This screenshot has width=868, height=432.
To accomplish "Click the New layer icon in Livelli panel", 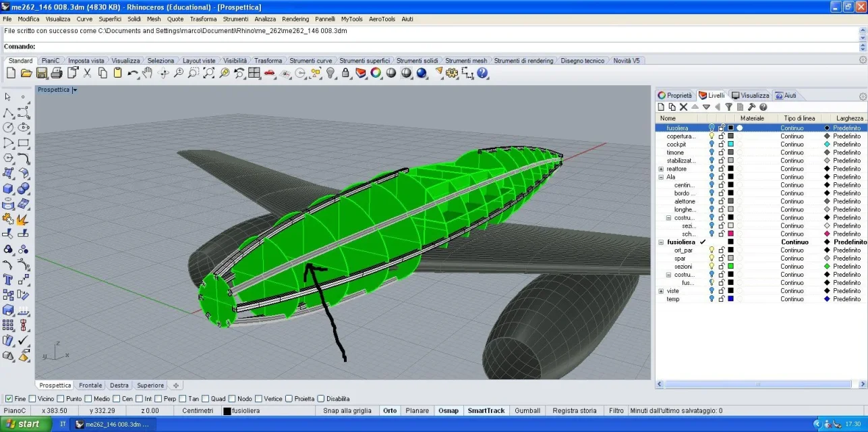I will pos(662,107).
